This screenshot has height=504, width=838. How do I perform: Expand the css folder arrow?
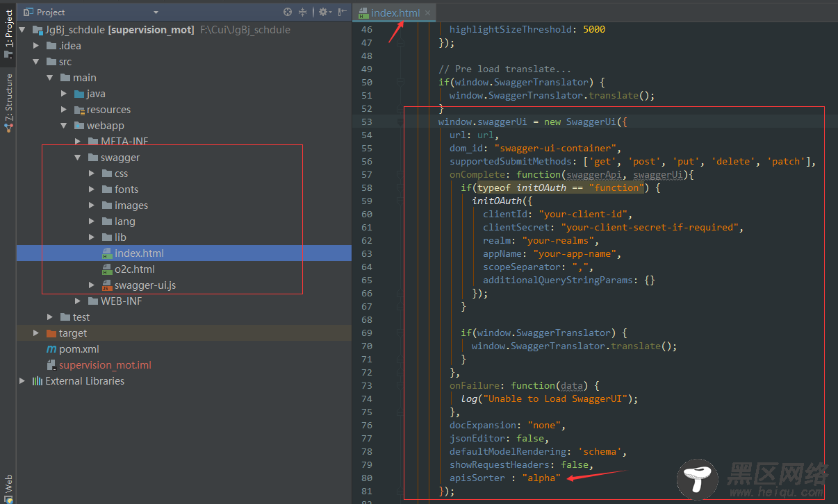(x=92, y=174)
